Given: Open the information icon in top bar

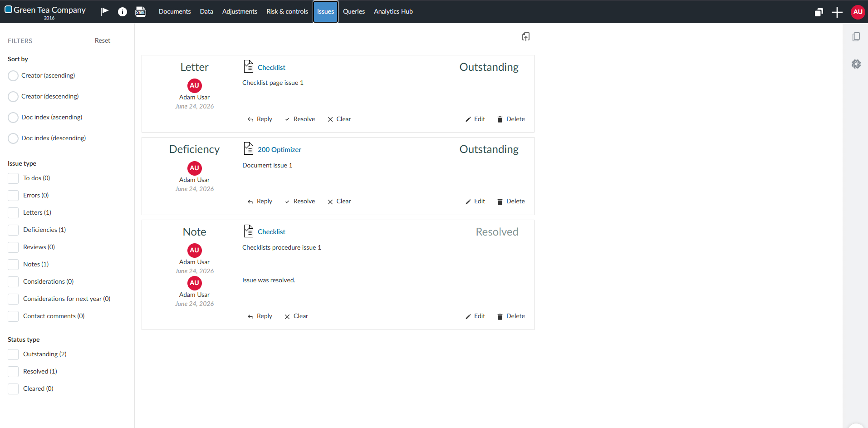Looking at the screenshot, I should (x=123, y=12).
